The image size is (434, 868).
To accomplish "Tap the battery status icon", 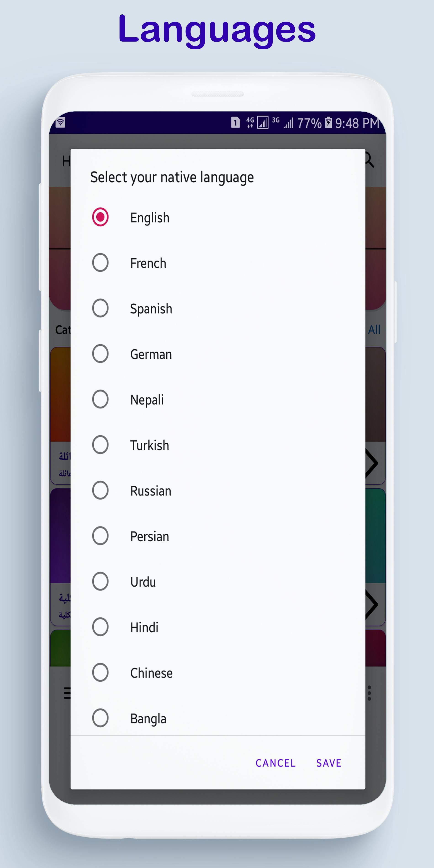I will [x=328, y=123].
